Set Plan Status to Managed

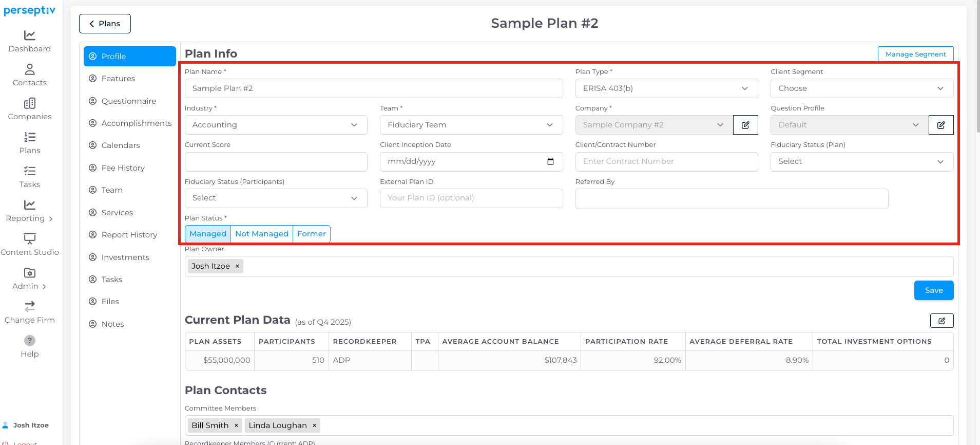(x=208, y=234)
